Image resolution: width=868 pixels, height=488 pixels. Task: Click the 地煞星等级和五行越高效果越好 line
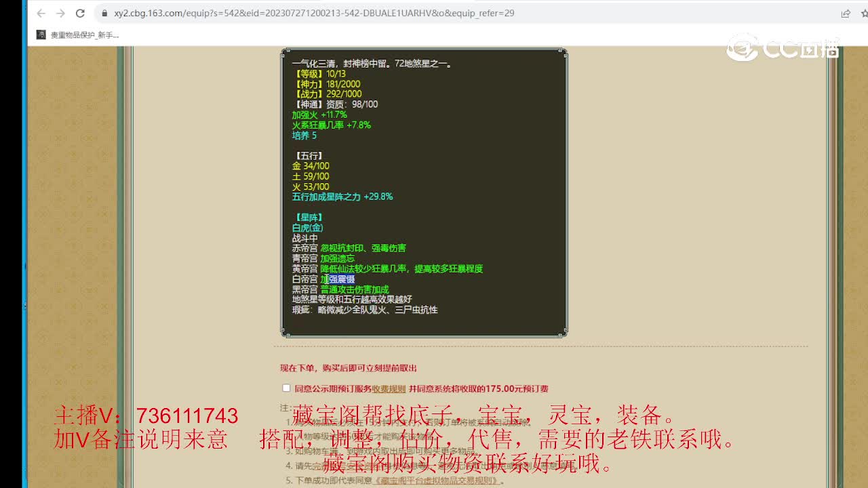[x=352, y=300]
